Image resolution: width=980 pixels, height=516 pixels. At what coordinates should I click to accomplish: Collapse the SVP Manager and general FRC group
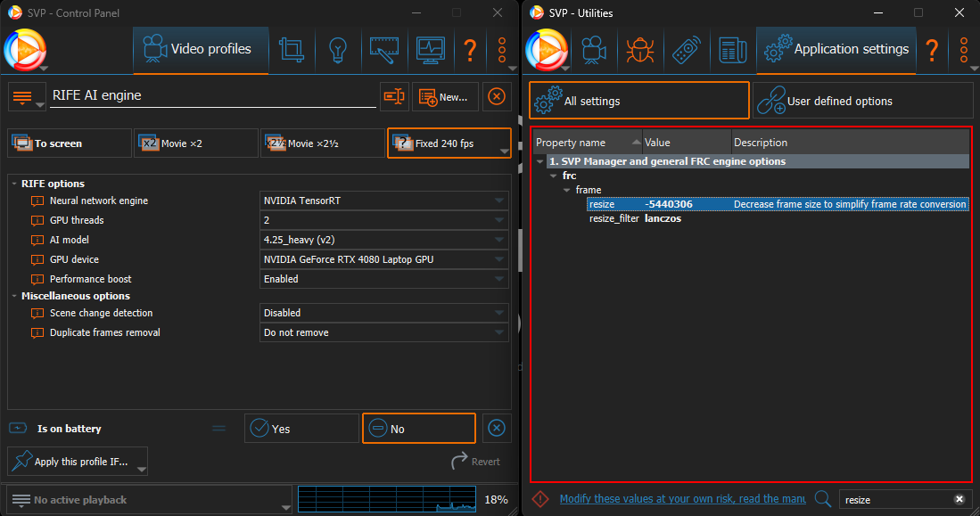[540, 161]
